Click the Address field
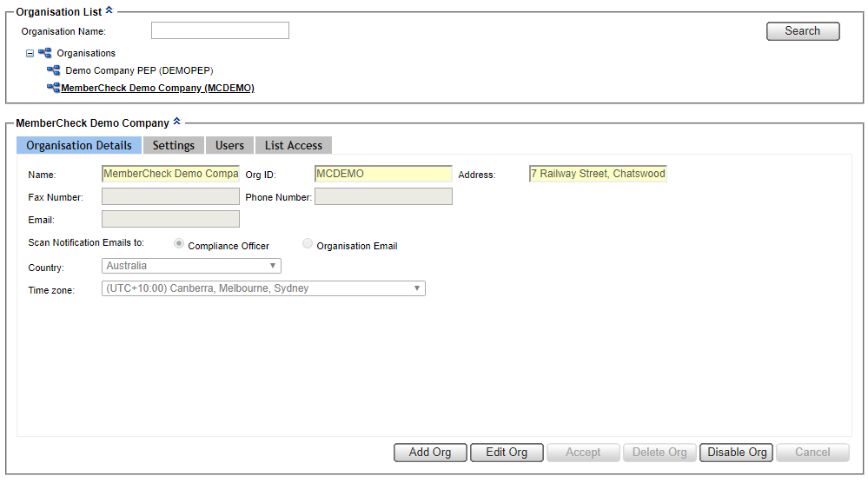The image size is (868, 496). [x=598, y=174]
